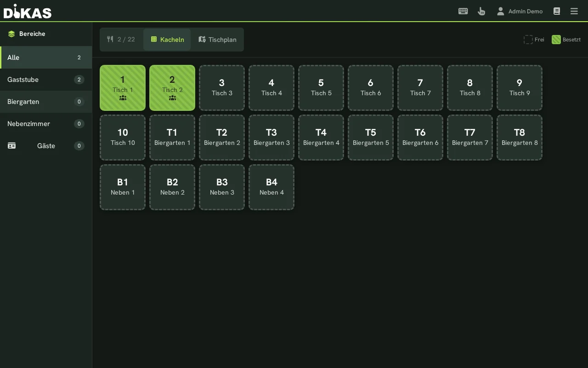Screen dimensions: 588x368
Task: Click the DiKAS logo
Action: [x=28, y=11]
